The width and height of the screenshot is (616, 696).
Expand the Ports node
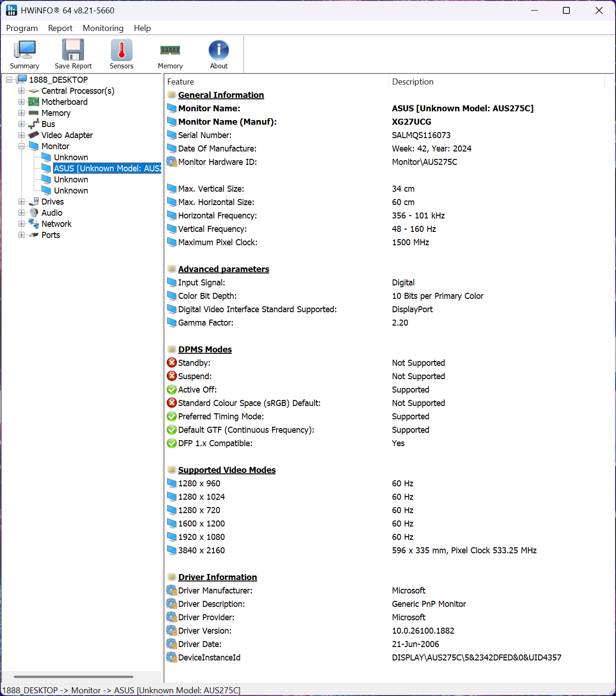tap(22, 235)
